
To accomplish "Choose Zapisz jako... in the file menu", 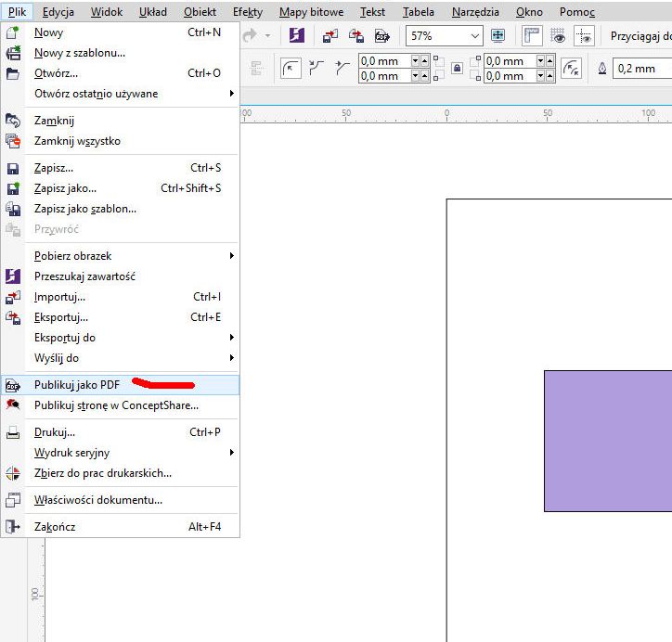I will [x=65, y=188].
